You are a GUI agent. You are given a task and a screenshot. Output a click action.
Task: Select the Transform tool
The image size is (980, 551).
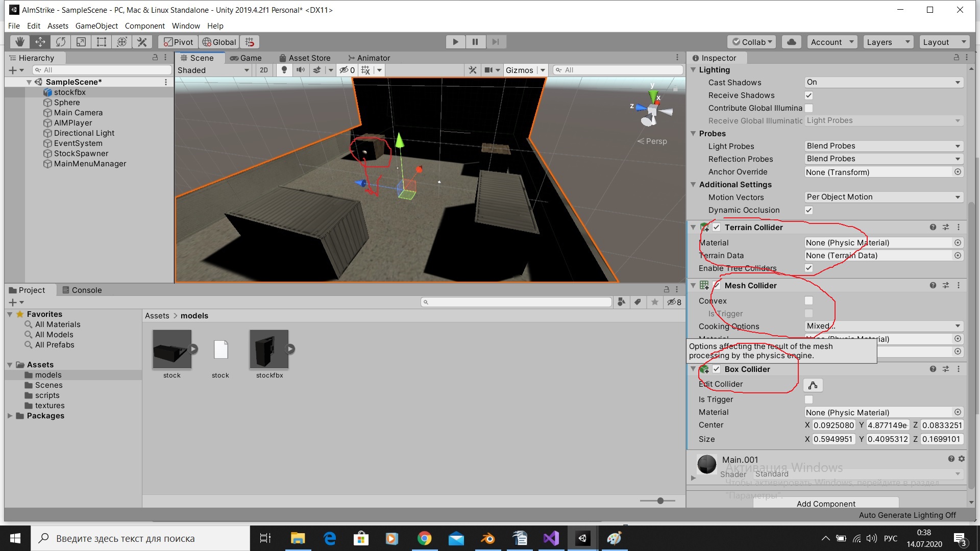tap(122, 42)
